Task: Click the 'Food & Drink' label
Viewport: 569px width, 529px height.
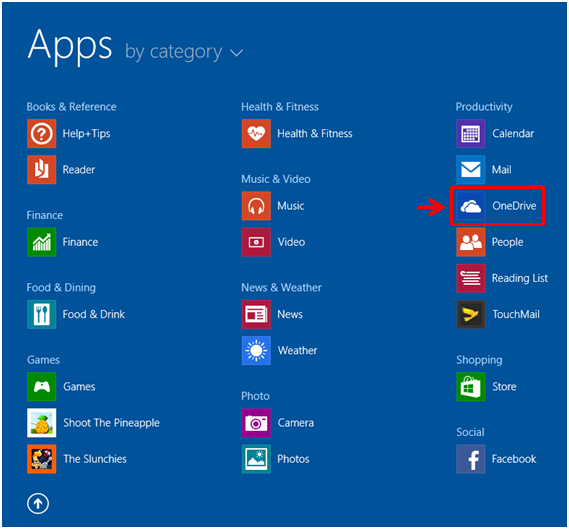Action: [94, 314]
